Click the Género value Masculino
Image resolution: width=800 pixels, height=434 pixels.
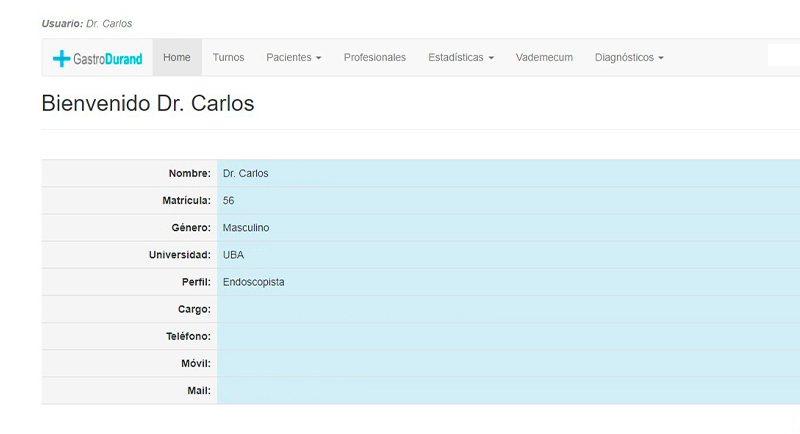(x=246, y=228)
